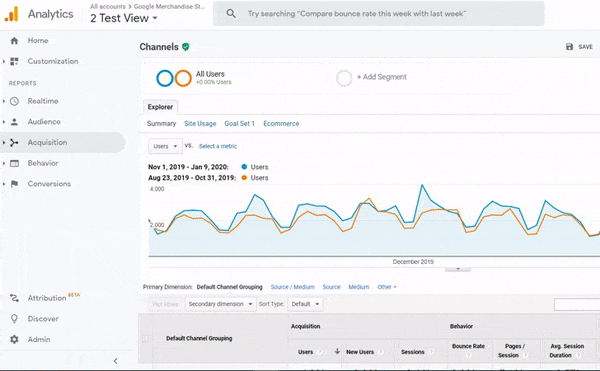Image resolution: width=600 pixels, height=371 pixels.
Task: Select the Summary metric group
Action: click(161, 124)
